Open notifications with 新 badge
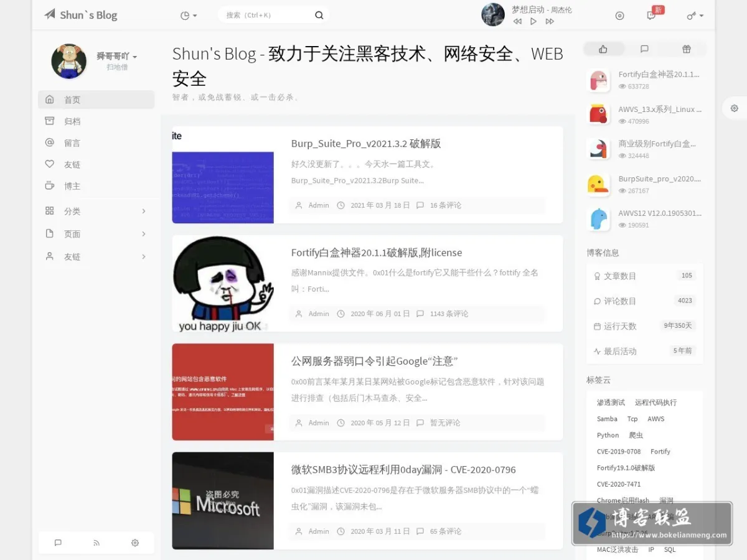This screenshot has width=747, height=560. tap(652, 15)
